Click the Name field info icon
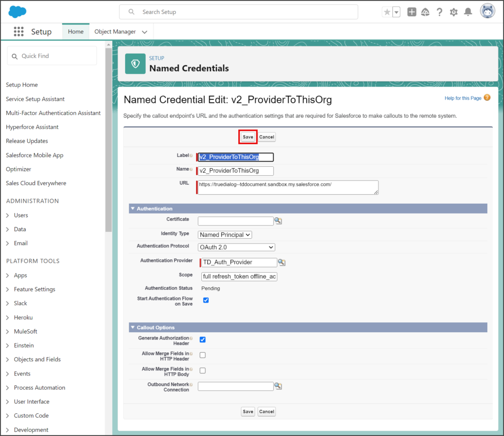The width and height of the screenshot is (504, 436). click(191, 169)
